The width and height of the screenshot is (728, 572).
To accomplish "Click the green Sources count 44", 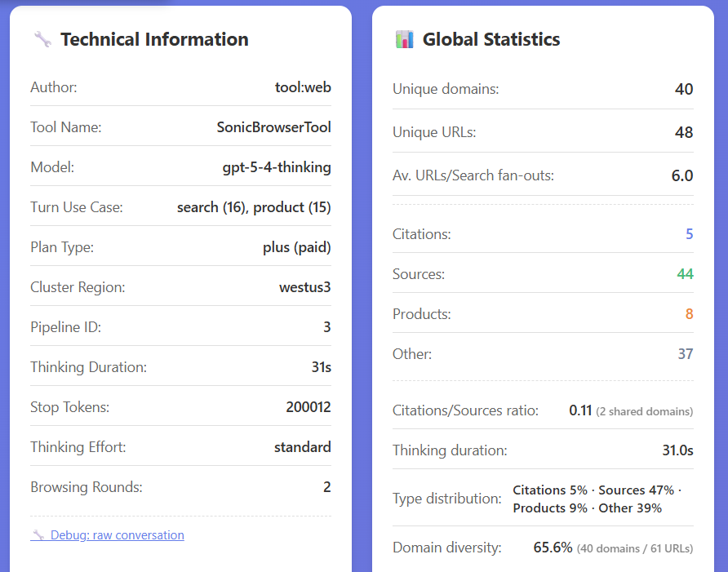I will (685, 274).
